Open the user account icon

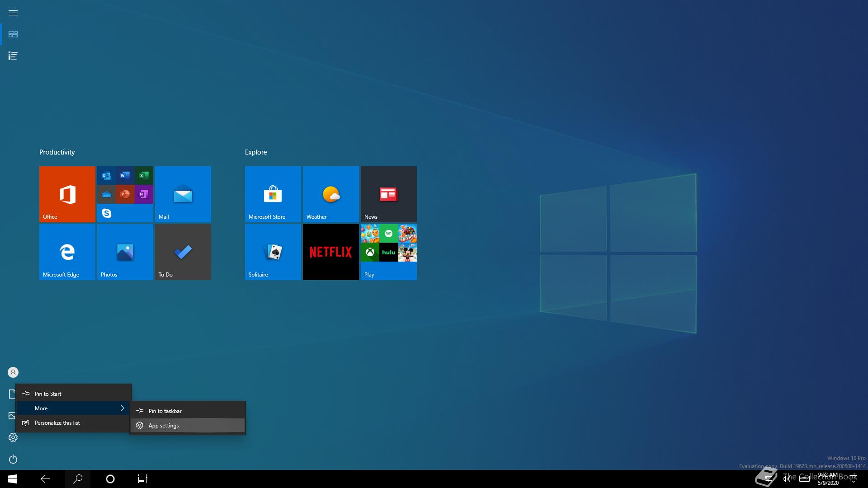[13, 372]
